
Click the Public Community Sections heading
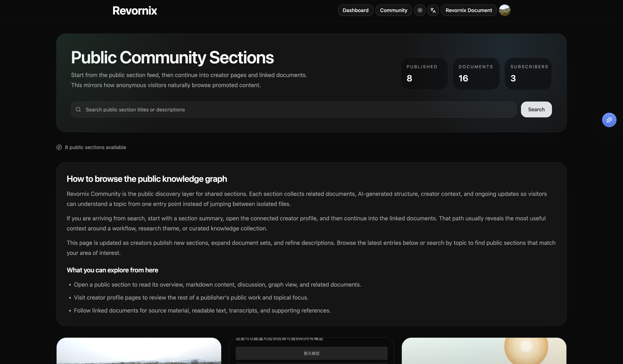(x=172, y=57)
